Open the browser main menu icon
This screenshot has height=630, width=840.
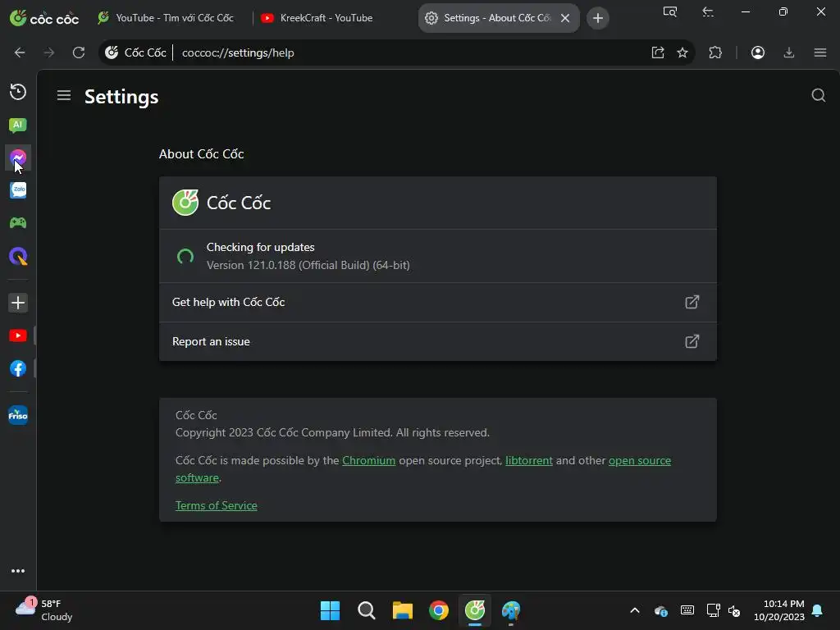click(820, 52)
